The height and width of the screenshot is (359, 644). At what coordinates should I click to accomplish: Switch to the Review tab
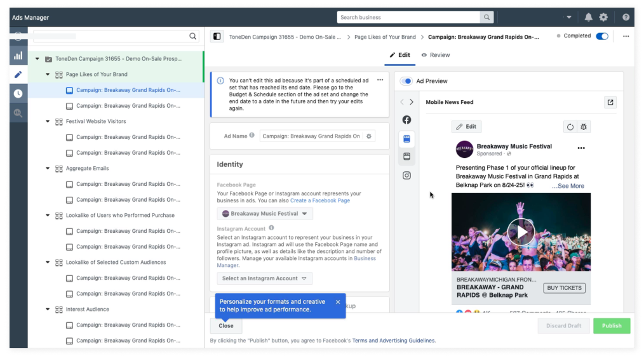435,55
